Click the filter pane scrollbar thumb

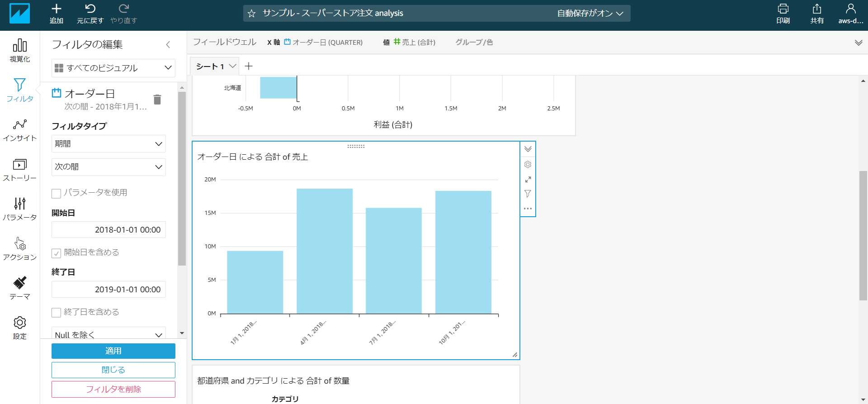click(182, 179)
